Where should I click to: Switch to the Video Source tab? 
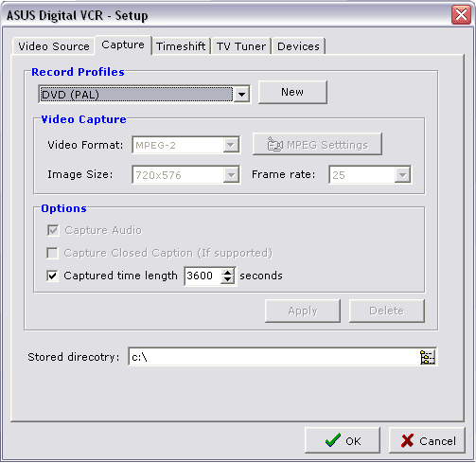tap(54, 46)
